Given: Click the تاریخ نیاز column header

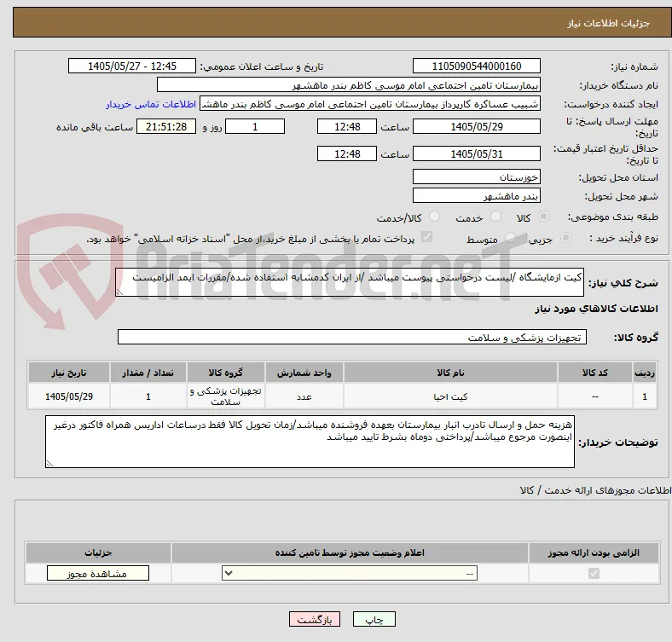Looking at the screenshot, I should pyautogui.click(x=69, y=373).
